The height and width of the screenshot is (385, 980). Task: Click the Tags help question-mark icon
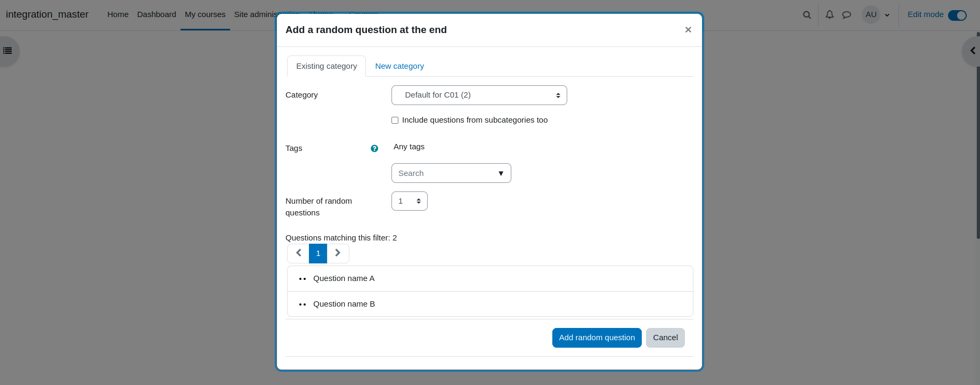click(374, 148)
